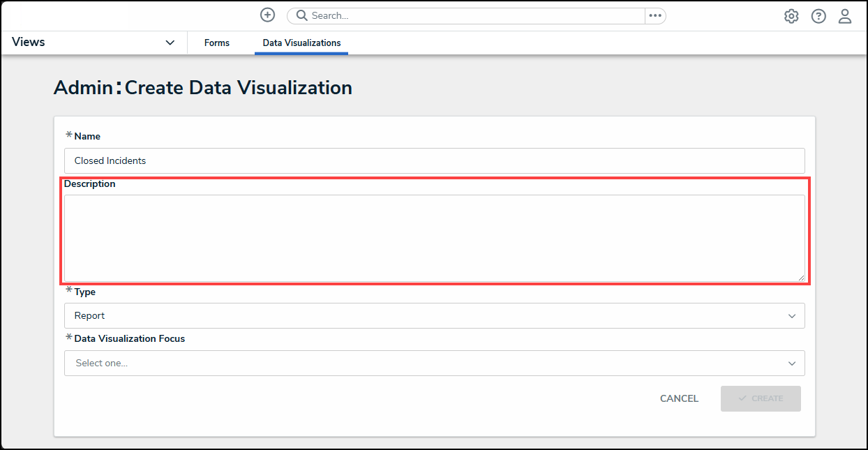Click the Type field chevron arrow

(792, 316)
